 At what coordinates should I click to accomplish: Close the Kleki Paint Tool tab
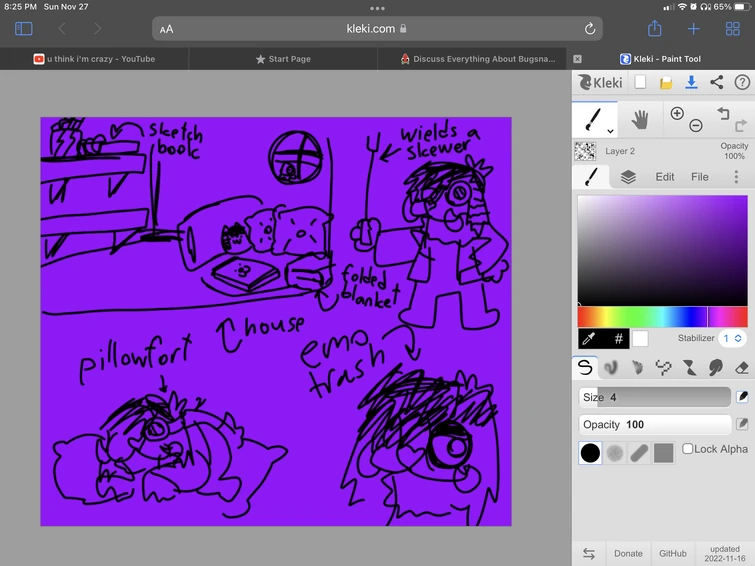[x=577, y=59]
